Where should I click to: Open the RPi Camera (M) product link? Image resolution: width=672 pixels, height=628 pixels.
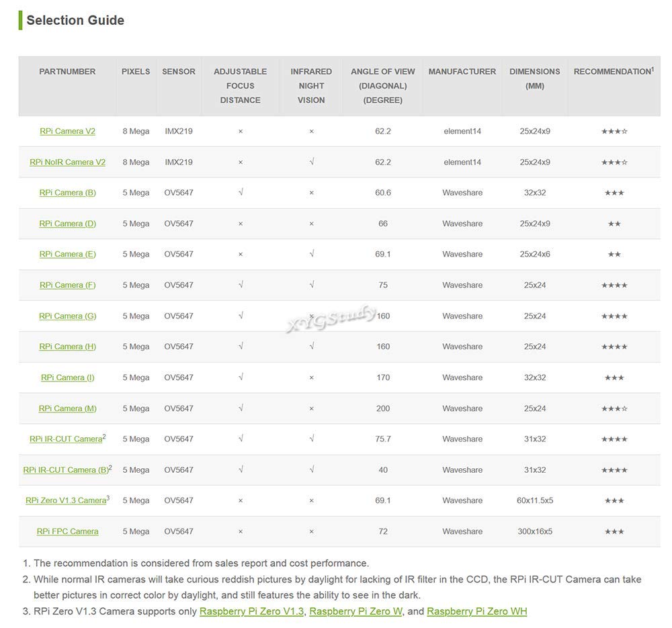click(x=67, y=408)
